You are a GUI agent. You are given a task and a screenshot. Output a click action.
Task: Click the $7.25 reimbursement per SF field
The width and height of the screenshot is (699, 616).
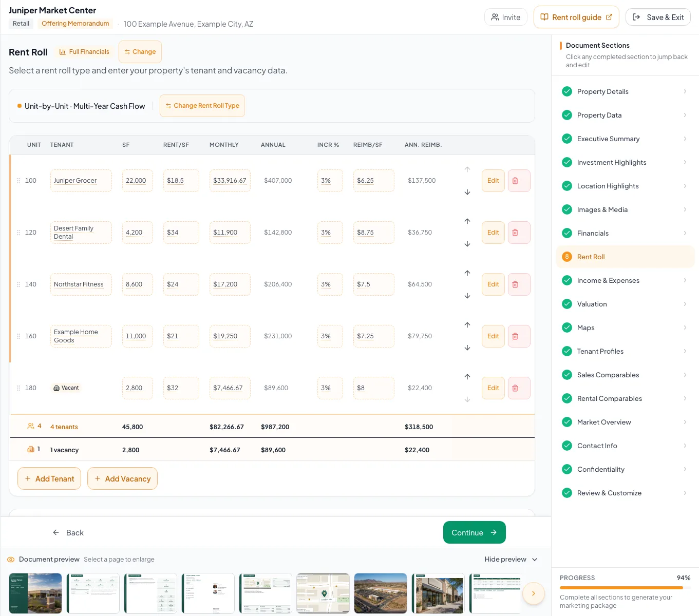374,336
